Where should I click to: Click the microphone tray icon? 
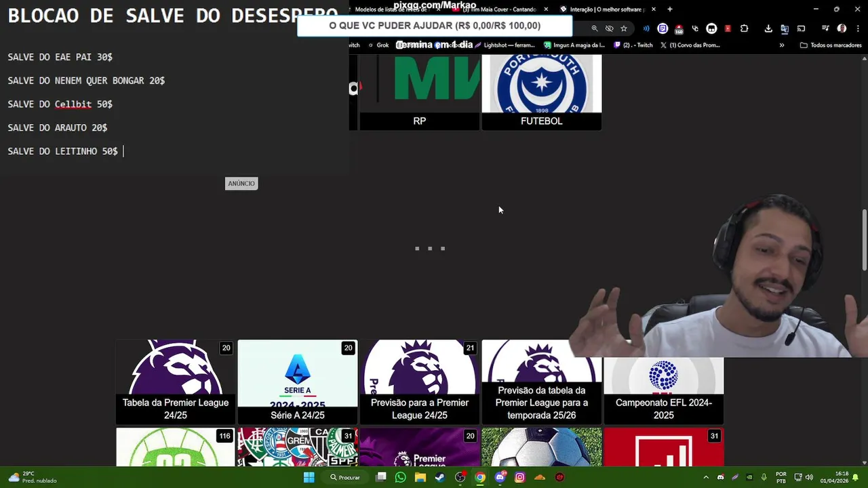764,477
